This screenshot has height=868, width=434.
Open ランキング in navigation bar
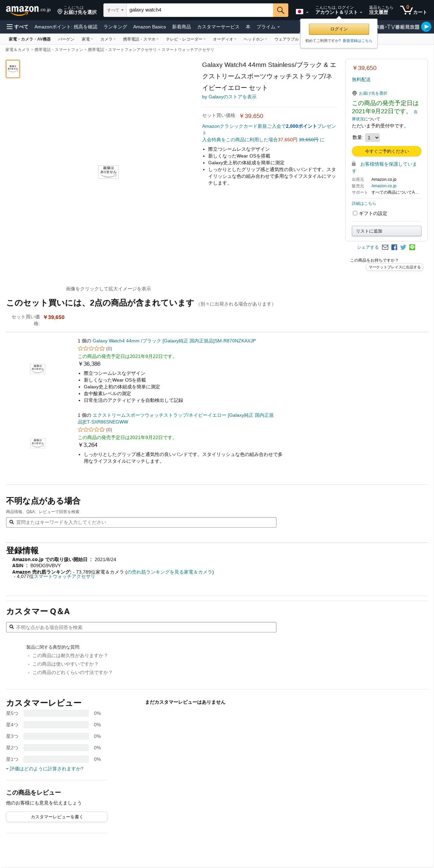115,27
